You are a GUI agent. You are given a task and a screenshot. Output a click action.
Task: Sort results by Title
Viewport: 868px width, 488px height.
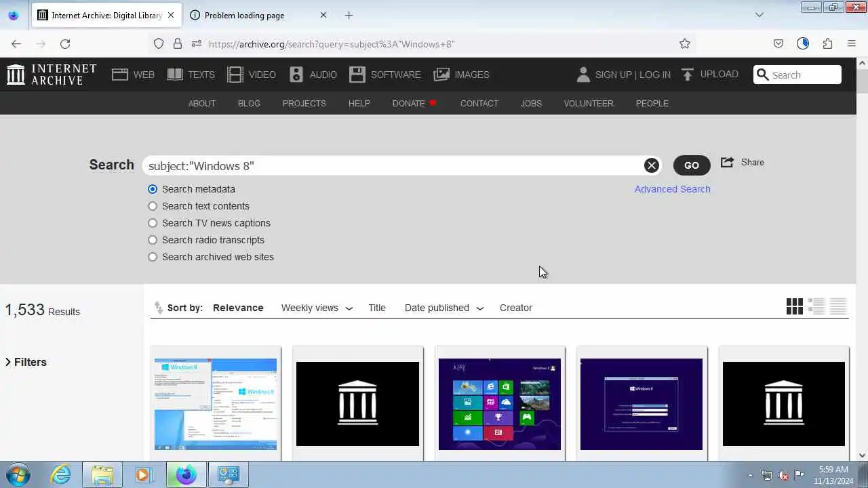click(x=377, y=308)
